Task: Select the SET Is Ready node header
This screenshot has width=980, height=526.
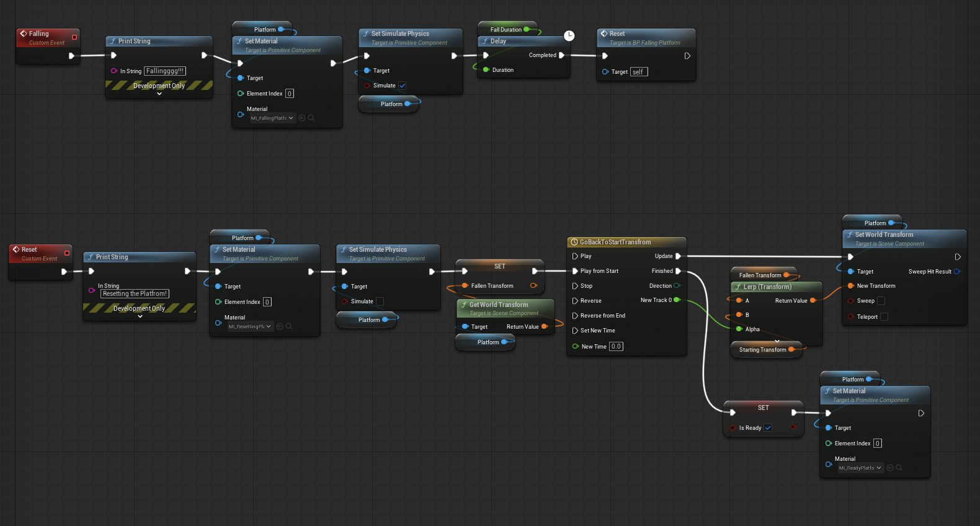Action: pos(764,408)
